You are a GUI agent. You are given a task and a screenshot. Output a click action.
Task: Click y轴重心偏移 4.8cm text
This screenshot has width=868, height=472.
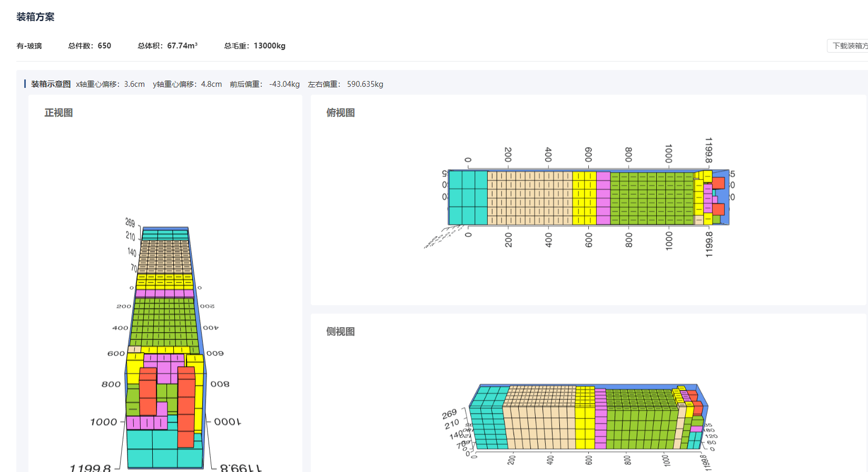click(187, 84)
